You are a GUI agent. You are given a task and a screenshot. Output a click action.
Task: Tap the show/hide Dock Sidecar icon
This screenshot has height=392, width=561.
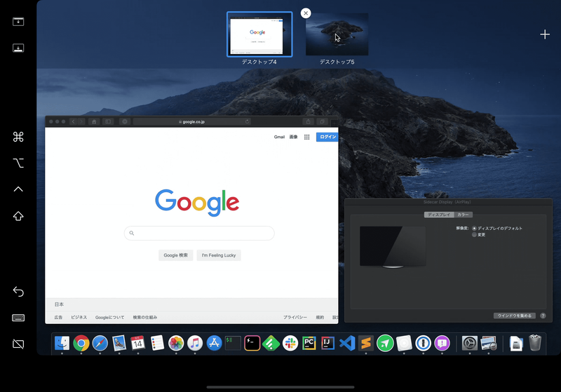click(18, 48)
